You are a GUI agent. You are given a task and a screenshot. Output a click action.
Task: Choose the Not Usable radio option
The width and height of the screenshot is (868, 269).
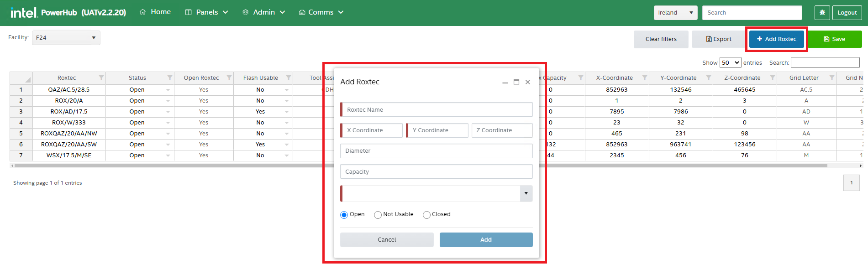click(x=378, y=215)
